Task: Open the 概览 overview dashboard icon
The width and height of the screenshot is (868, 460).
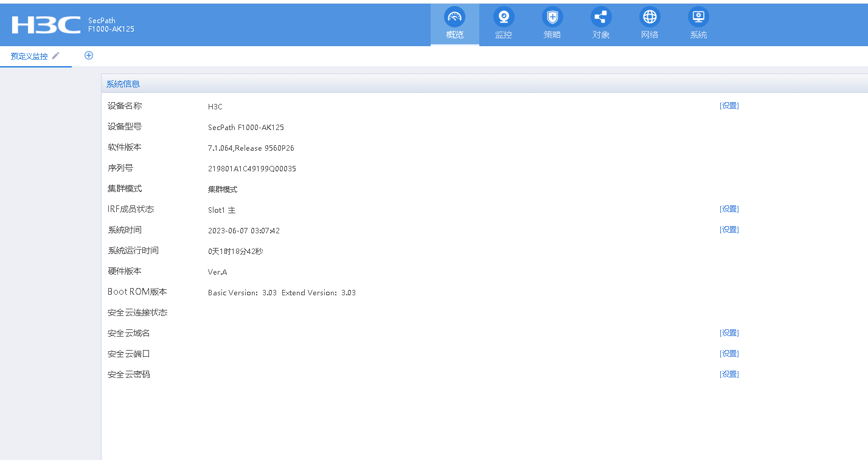Action: 454,17
